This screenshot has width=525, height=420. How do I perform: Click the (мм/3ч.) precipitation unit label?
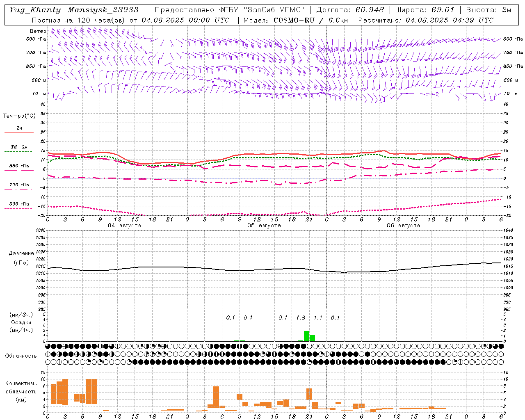(21, 315)
